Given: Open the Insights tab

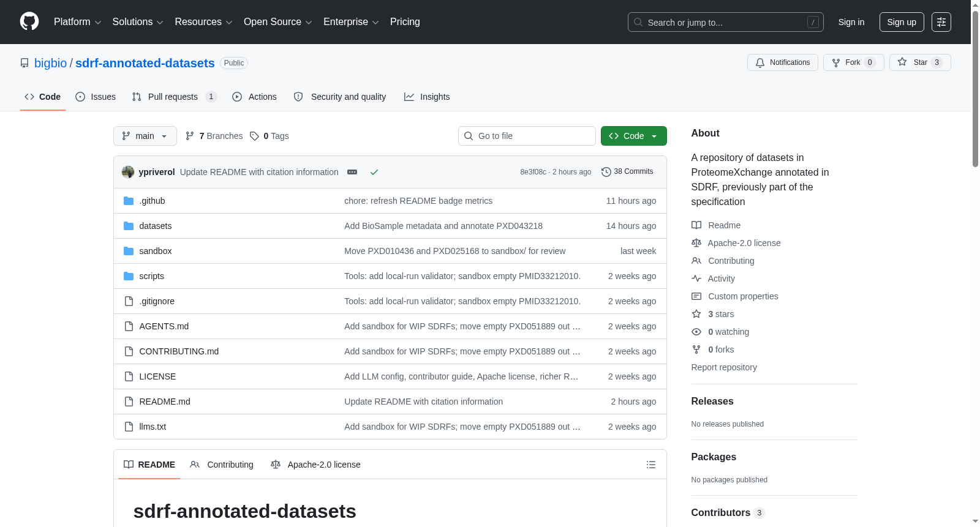Looking at the screenshot, I should (x=427, y=97).
